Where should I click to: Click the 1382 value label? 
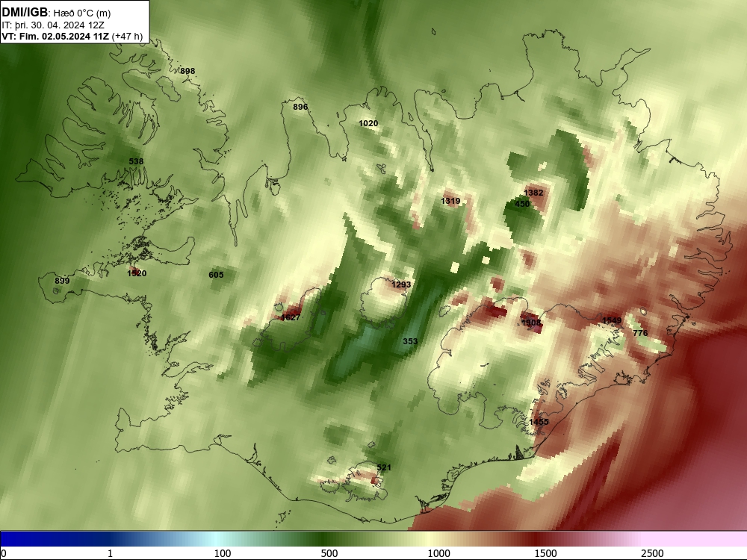point(533,193)
